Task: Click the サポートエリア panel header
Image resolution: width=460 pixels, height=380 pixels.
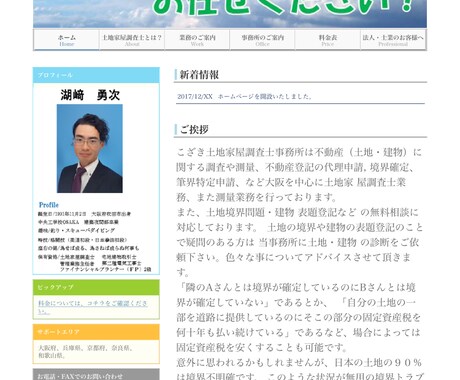Action: [x=96, y=332]
